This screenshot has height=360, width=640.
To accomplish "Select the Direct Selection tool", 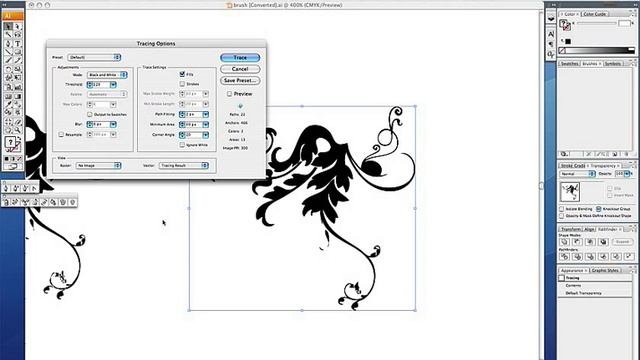I will coord(18,26).
